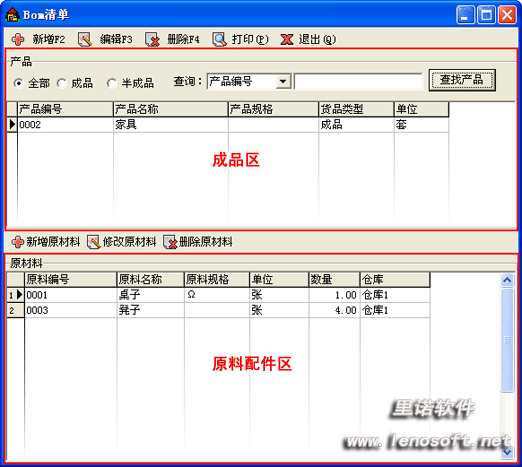Click the 查找产品 button

point(462,80)
